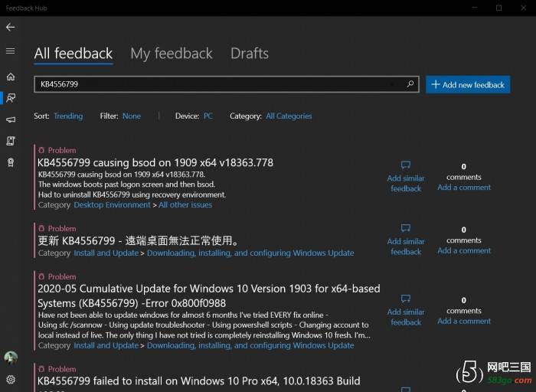The height and width of the screenshot is (392, 536).
Task: Click Add similar feedback for 0x800f0988 item
Action: point(406,317)
